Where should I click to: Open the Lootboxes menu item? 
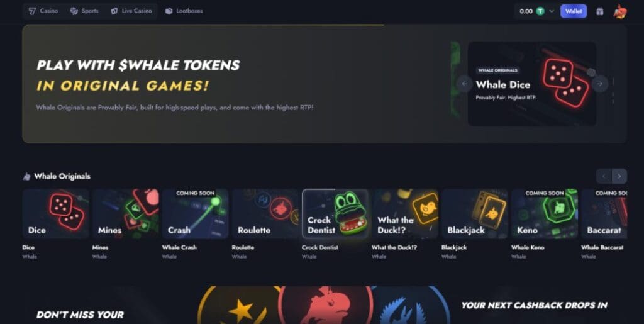184,11
